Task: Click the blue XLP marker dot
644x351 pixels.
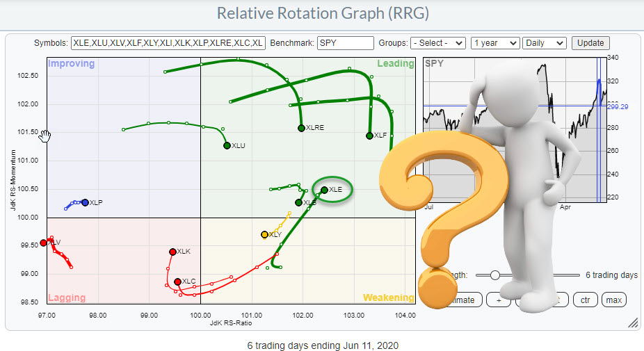Action: [85, 202]
